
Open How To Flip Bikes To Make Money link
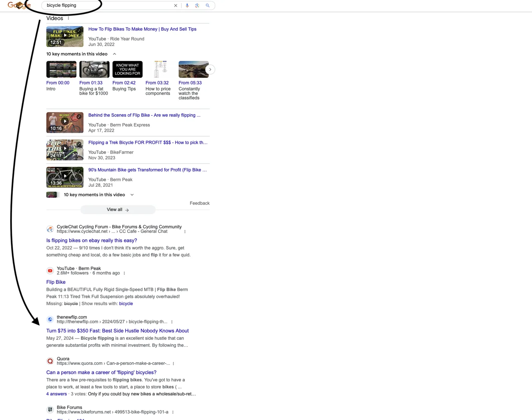coord(142,29)
